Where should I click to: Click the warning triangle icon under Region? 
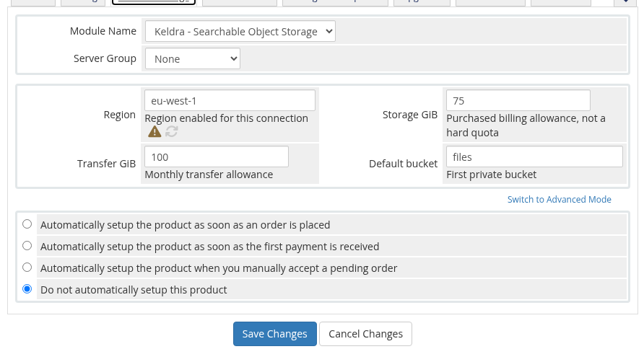(x=155, y=132)
